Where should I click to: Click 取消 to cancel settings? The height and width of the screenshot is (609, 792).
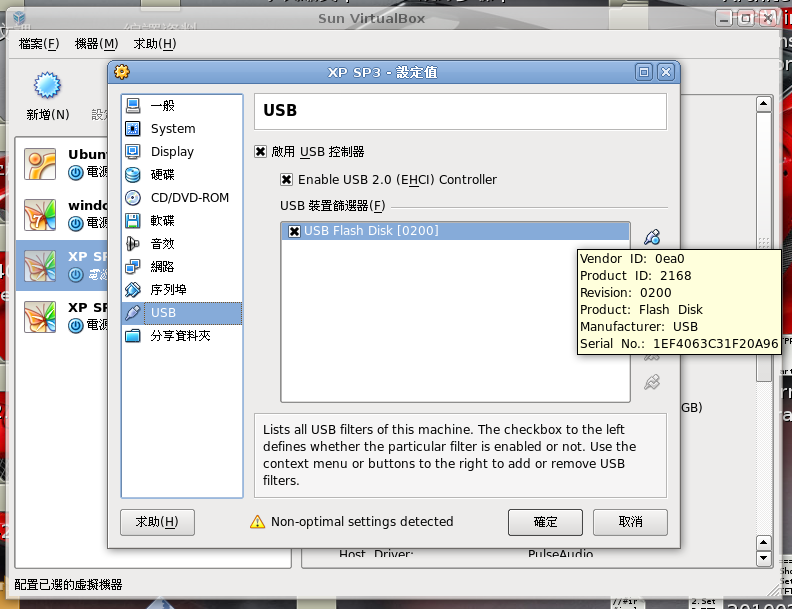[x=630, y=522]
